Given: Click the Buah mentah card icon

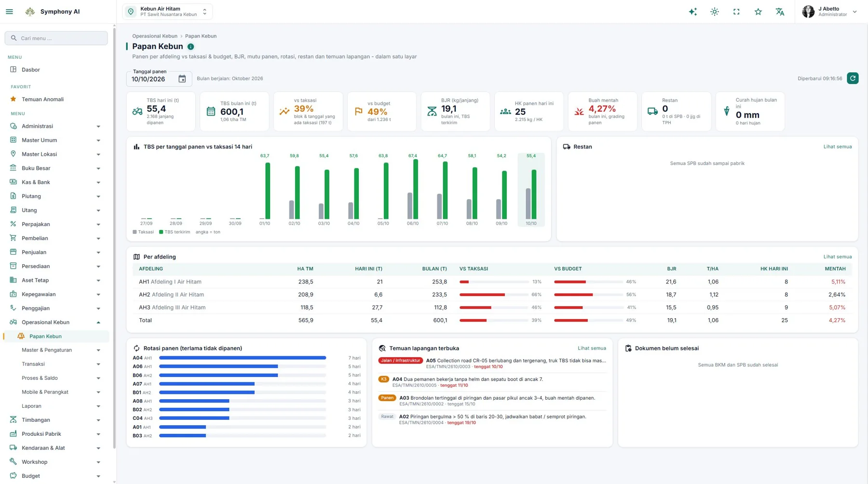Looking at the screenshot, I should click(x=579, y=111).
